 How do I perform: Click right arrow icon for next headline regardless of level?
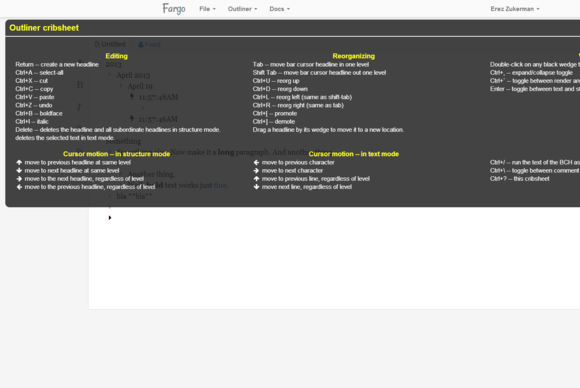[19, 178]
